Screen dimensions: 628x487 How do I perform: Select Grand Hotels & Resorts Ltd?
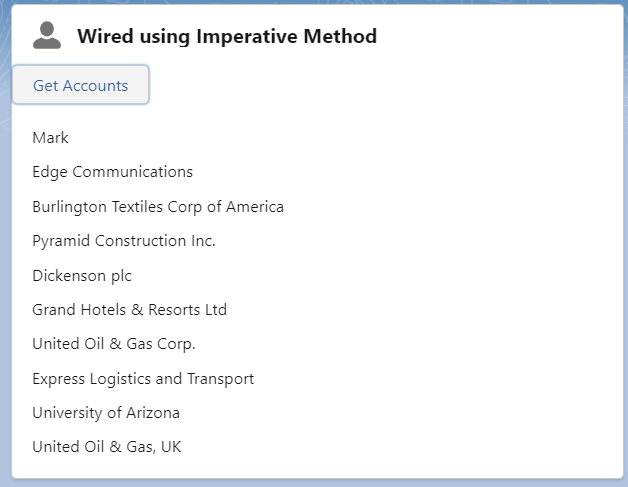click(130, 310)
